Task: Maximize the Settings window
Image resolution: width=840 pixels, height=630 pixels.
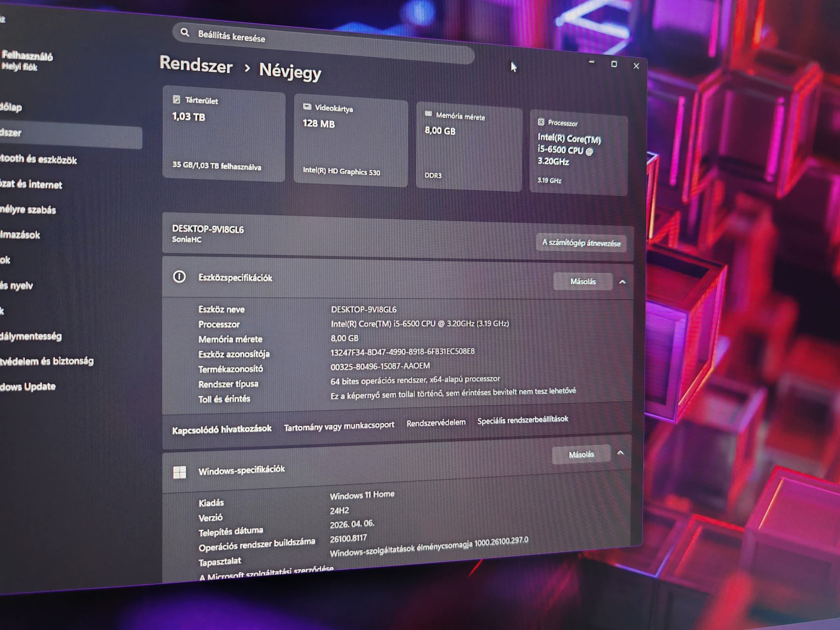Action: [614, 64]
